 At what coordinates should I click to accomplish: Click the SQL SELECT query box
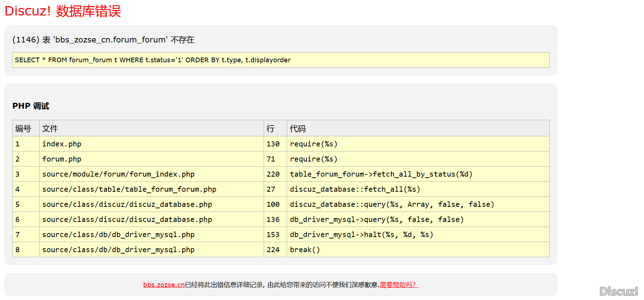281,60
